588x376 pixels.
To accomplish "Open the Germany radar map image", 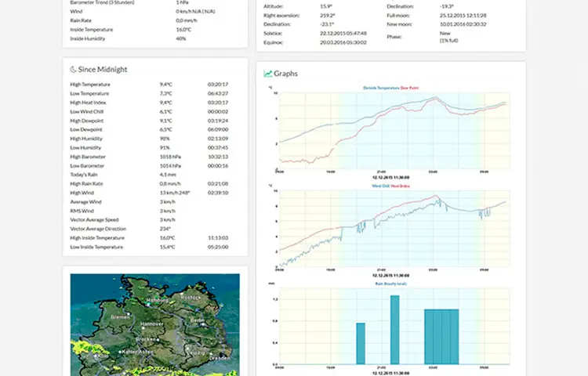I will point(155,325).
